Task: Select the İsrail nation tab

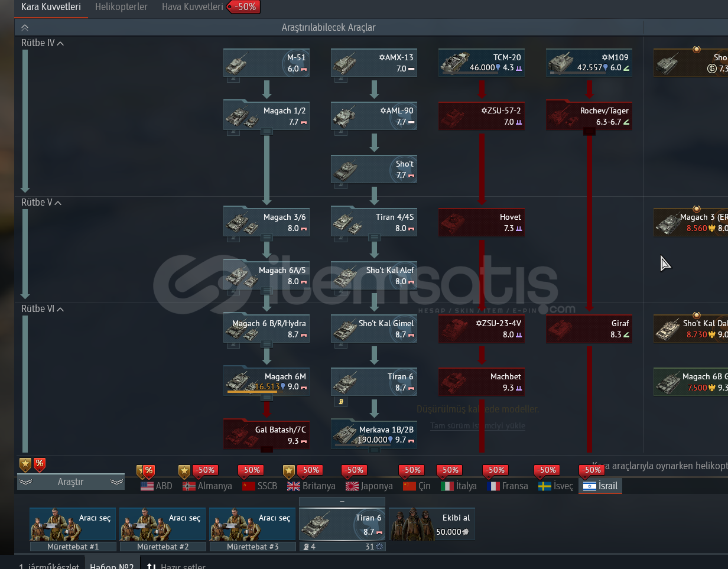Action: [x=600, y=486]
